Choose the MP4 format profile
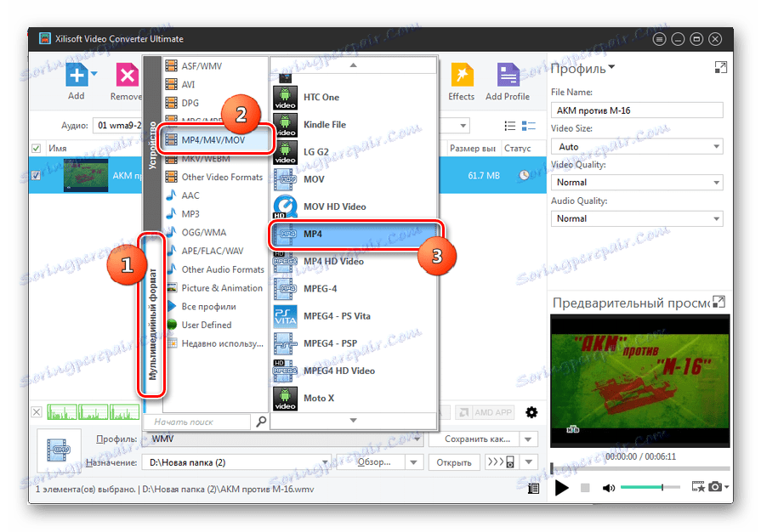Viewport: 761px width, 532px height. click(354, 234)
